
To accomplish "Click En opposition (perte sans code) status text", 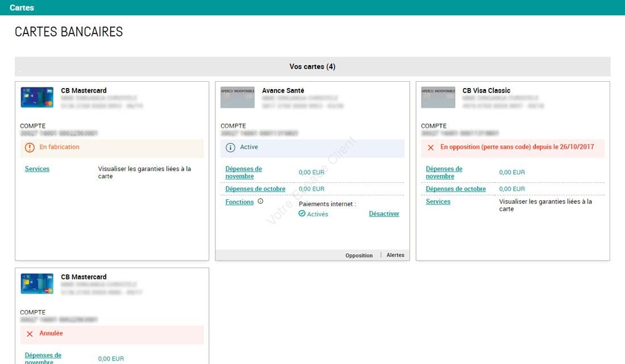I will [x=517, y=147].
